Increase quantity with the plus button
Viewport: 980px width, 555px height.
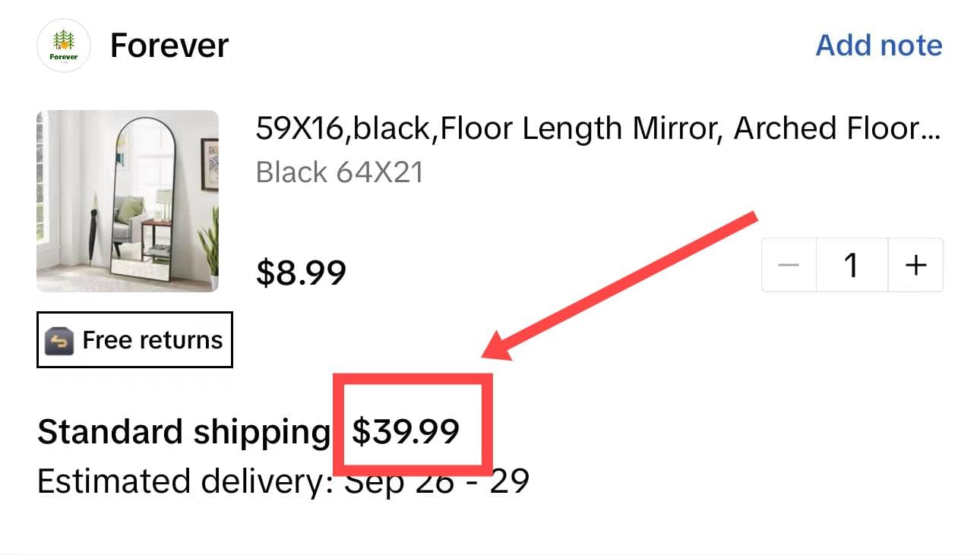pyautogui.click(x=916, y=265)
